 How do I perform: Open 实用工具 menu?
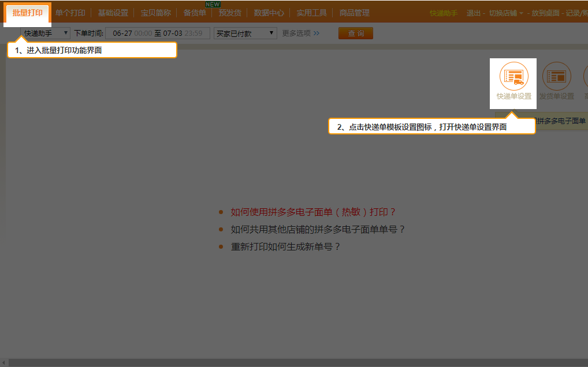[311, 13]
